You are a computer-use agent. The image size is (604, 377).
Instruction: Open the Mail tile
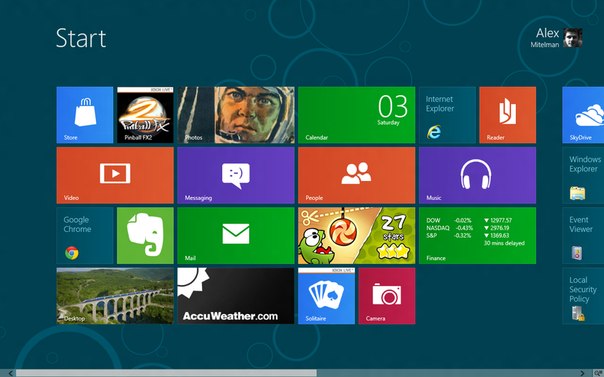pyautogui.click(x=236, y=236)
